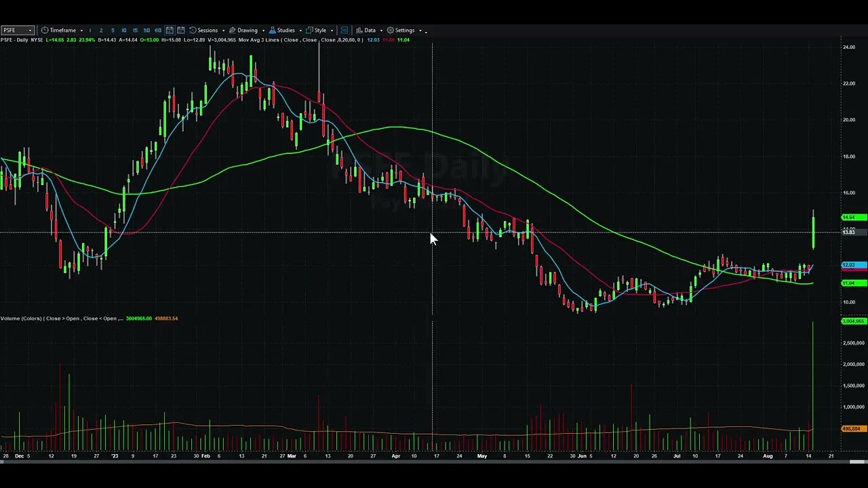Select the 10 minute timeframe button
Viewport: 868px width, 488px height.
[x=124, y=30]
